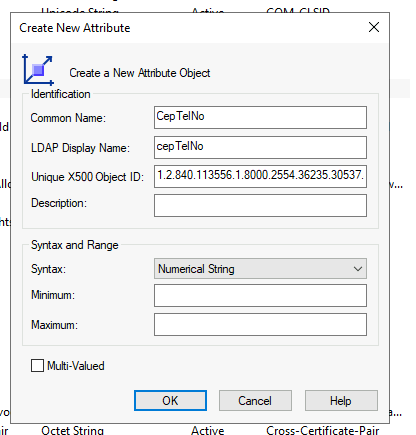Click the Cancel button
This screenshot has width=416, height=435.
(x=255, y=401)
